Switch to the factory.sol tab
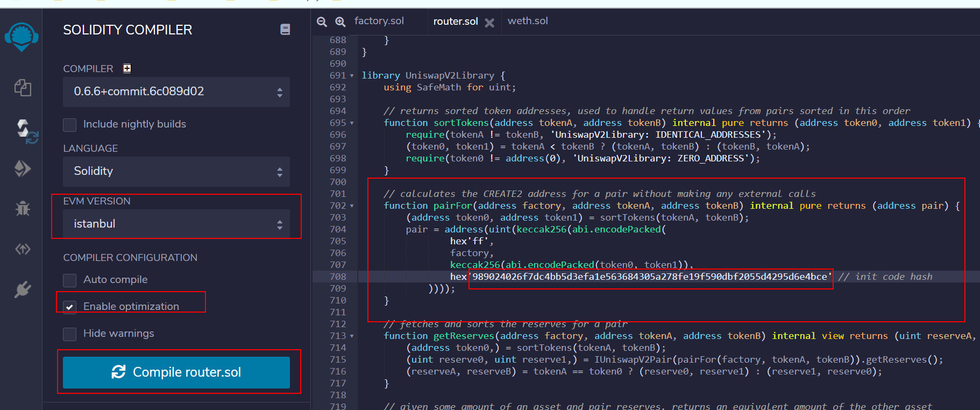 click(x=379, y=21)
